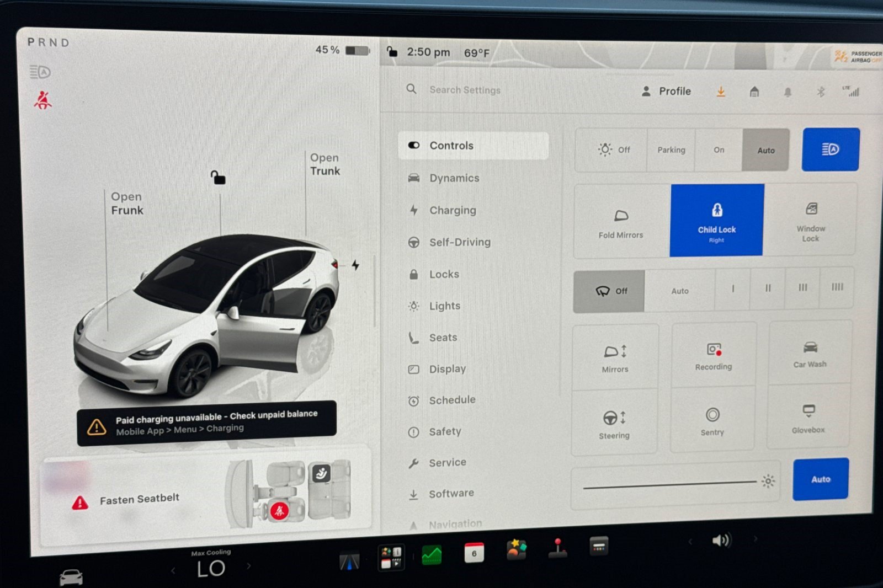Set wipers to Auto

[x=680, y=291]
